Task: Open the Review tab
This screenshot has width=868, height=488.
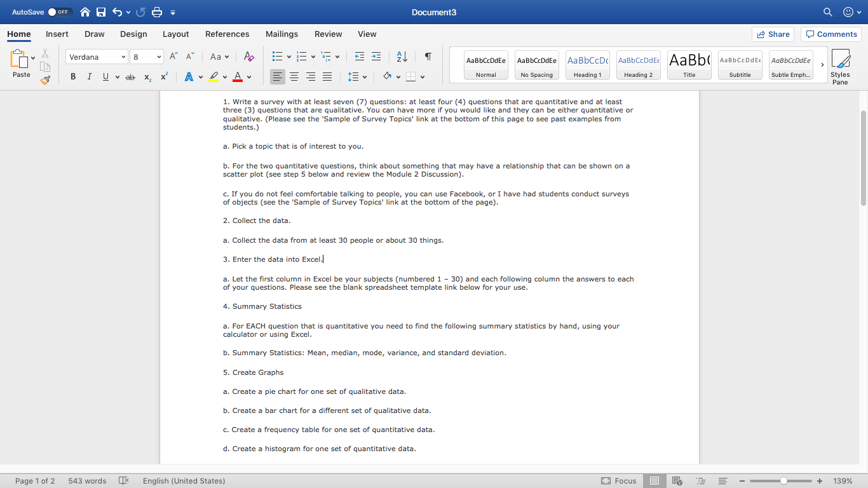Action: [x=328, y=34]
